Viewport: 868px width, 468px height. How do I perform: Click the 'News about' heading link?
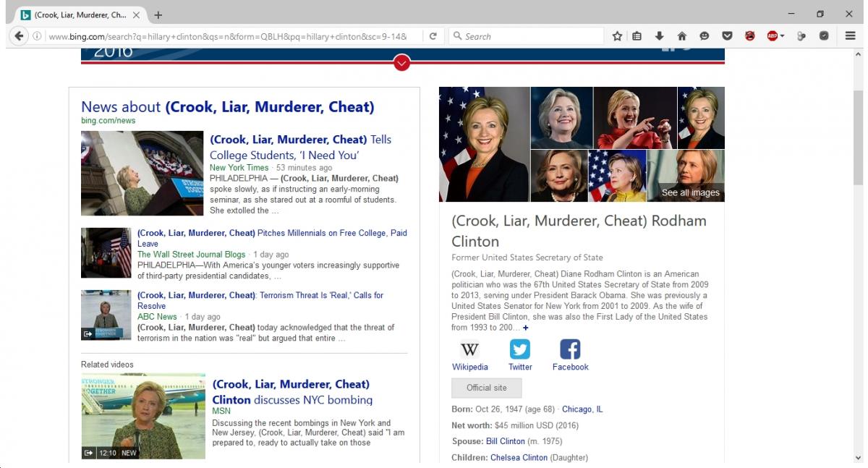click(228, 107)
